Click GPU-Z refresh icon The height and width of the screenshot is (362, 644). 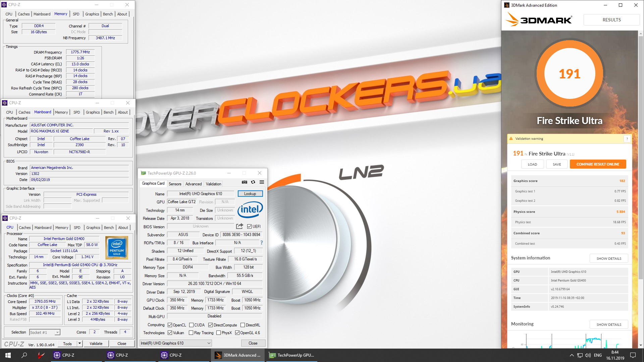click(253, 182)
